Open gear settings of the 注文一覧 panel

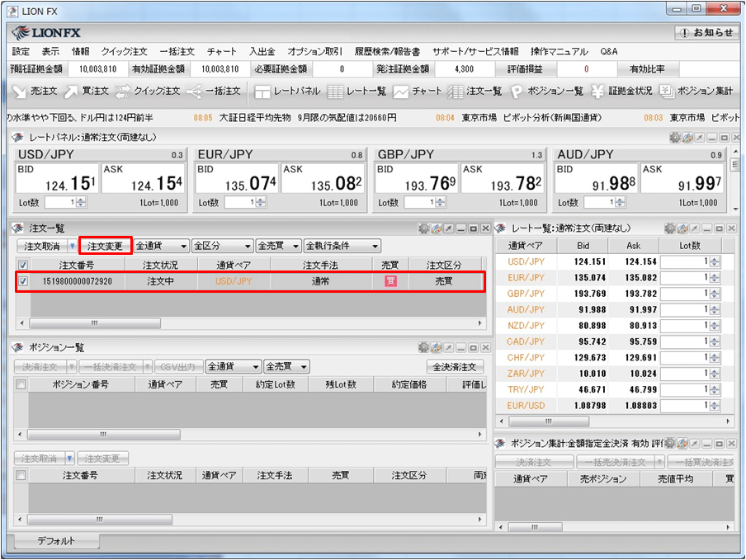point(423,228)
